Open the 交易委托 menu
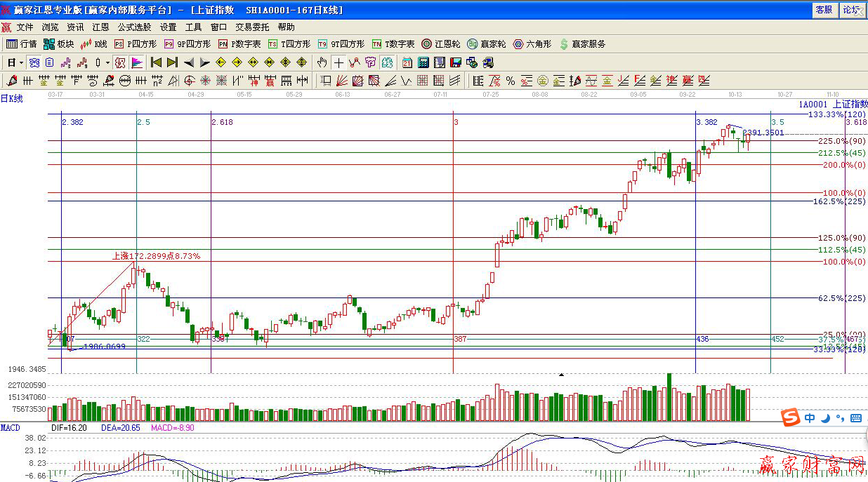 click(x=252, y=27)
